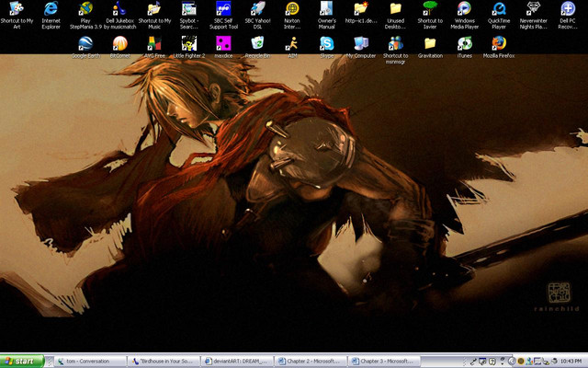Open the Gravitation folder
Image resolution: width=588 pixels, height=368 pixels.
tap(430, 47)
